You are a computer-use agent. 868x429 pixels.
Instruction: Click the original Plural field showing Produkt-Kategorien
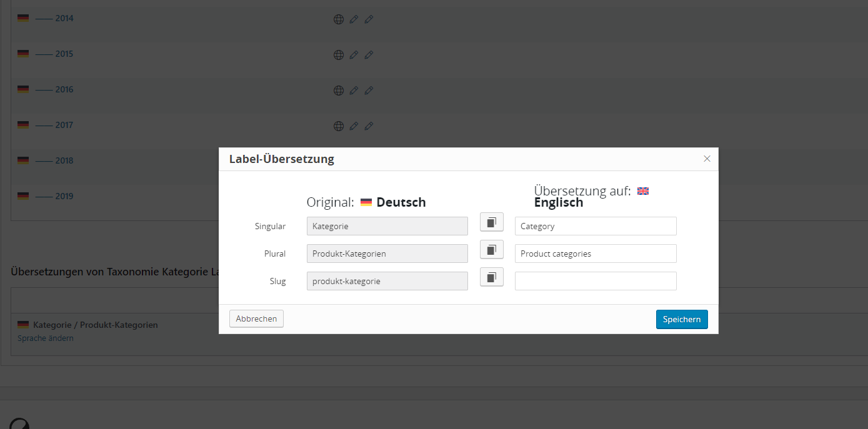tap(387, 254)
